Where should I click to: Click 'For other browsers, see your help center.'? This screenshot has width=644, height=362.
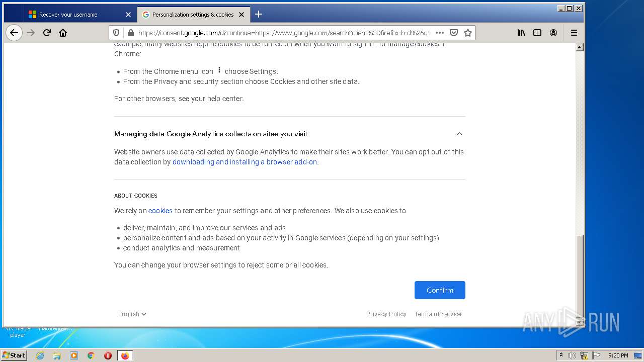pyautogui.click(x=179, y=99)
